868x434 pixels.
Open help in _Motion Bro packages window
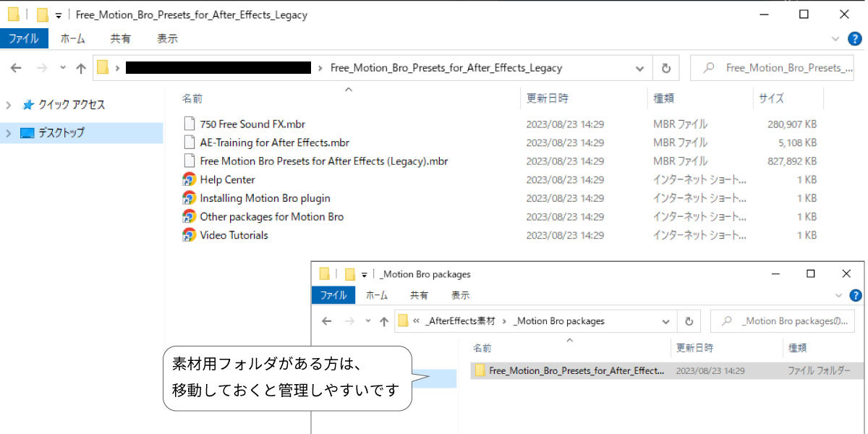(x=856, y=295)
